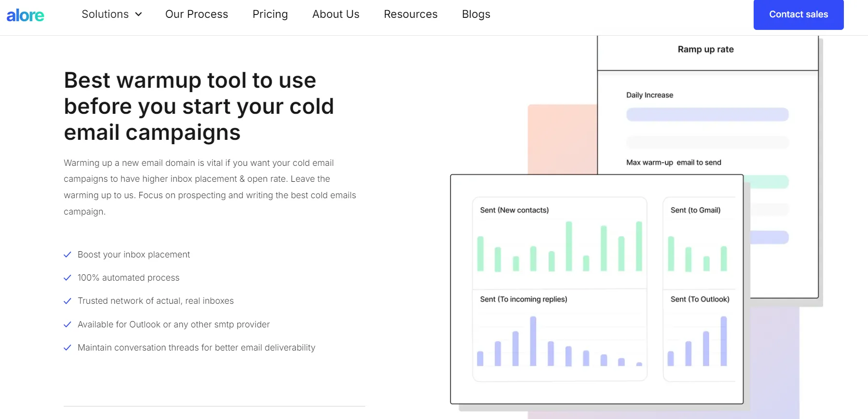Open the Solutions chevron arrow

click(x=138, y=14)
